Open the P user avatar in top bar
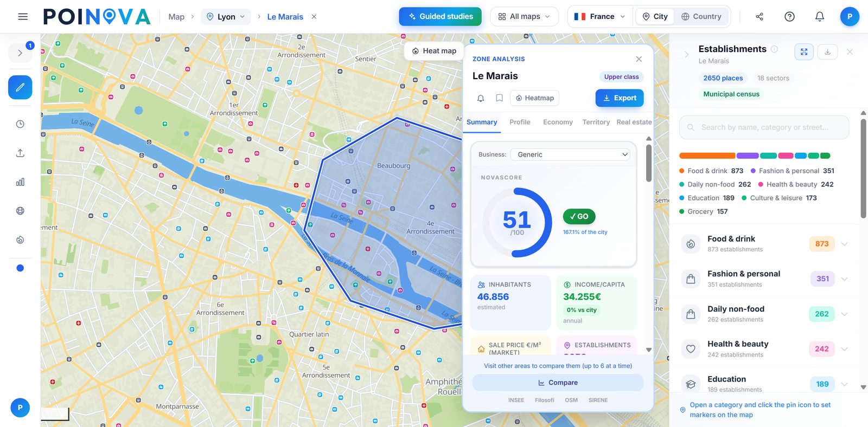 pyautogui.click(x=850, y=17)
